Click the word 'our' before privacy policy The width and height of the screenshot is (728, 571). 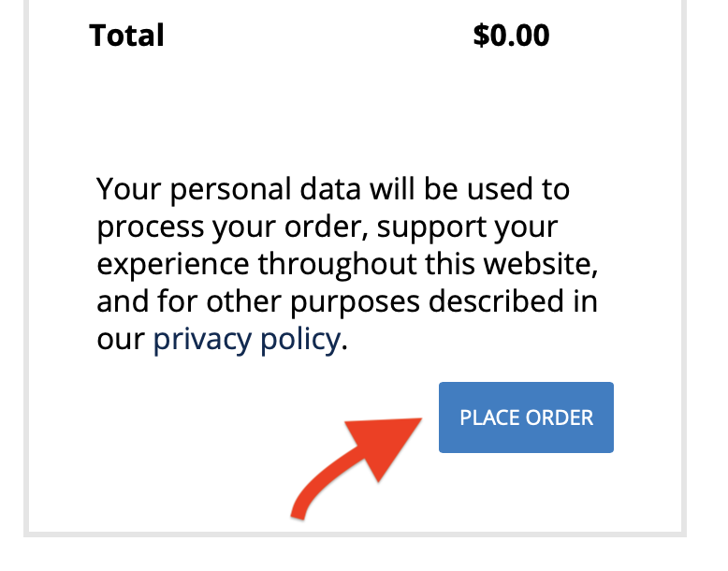pyautogui.click(x=122, y=341)
